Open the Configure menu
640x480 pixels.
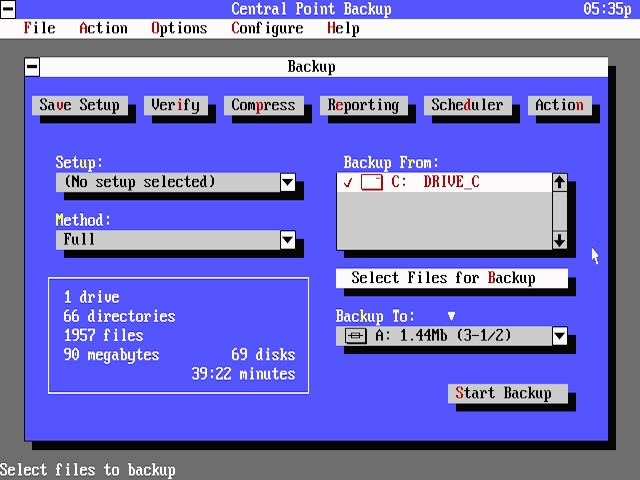[267, 29]
